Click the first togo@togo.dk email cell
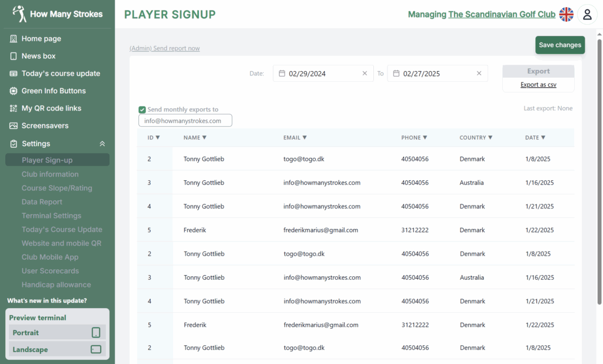 tap(304, 159)
